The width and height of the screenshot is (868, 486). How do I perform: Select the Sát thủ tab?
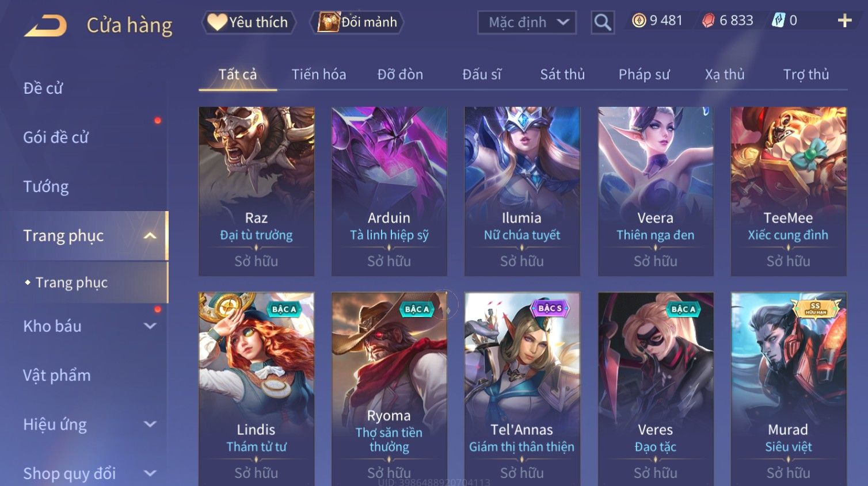pos(562,75)
